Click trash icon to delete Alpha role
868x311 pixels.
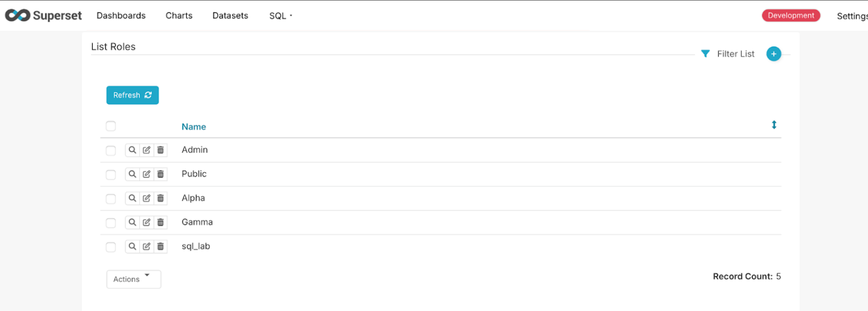[x=161, y=198]
